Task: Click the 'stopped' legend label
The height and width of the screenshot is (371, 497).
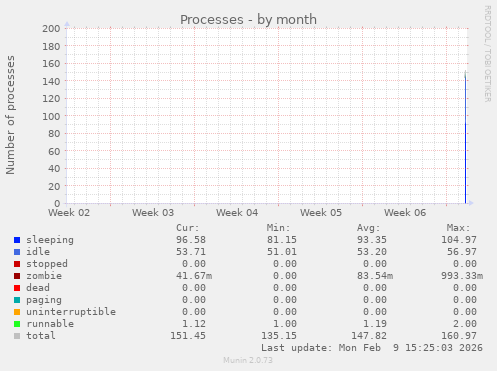Action: pyautogui.click(x=47, y=264)
